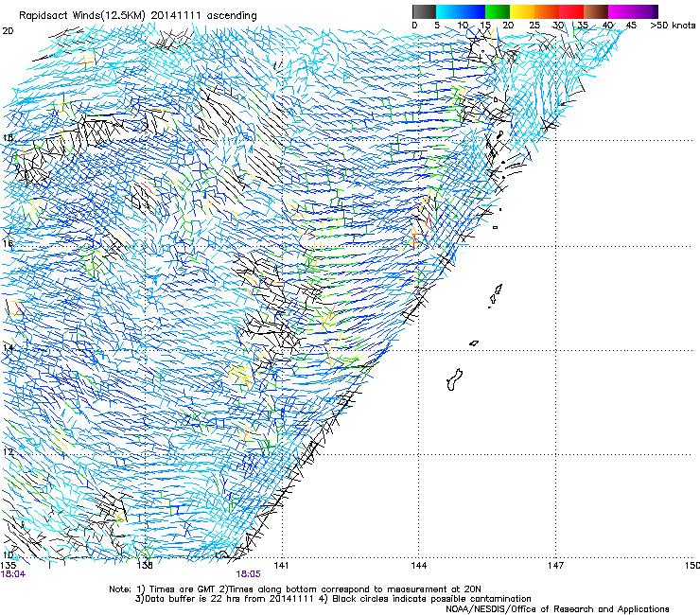Image resolution: width=700 pixels, height=615 pixels.
Task: Click the "45" label under the color bar
Action: coord(631,26)
